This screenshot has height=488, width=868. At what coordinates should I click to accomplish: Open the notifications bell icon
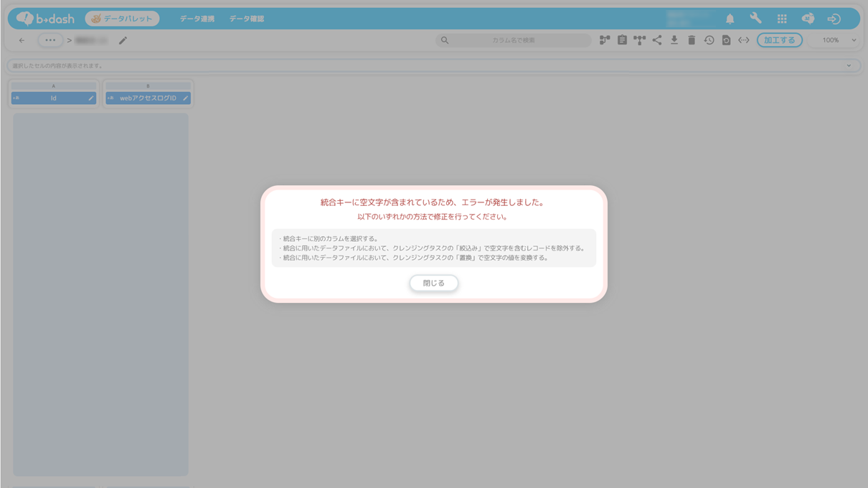[x=730, y=19]
